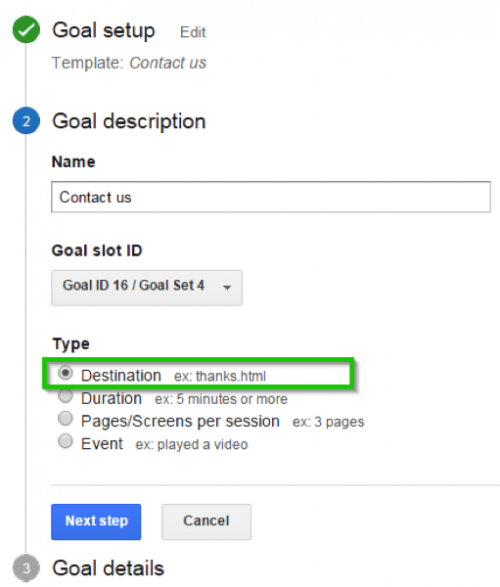Click the blue step 2 circle icon
This screenshot has height=587, width=500.
click(x=26, y=121)
